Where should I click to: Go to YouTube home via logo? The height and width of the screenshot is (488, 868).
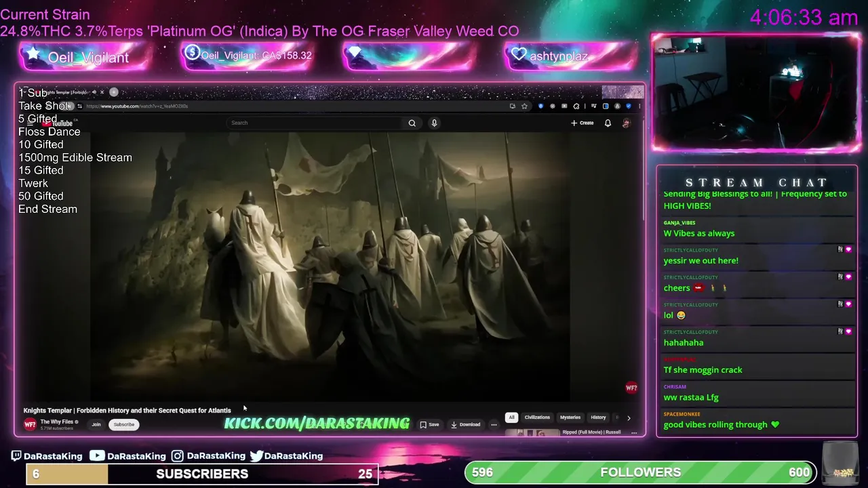pyautogui.click(x=58, y=123)
